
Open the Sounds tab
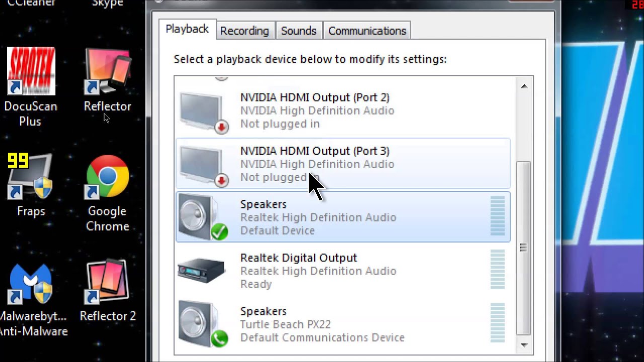(x=298, y=31)
